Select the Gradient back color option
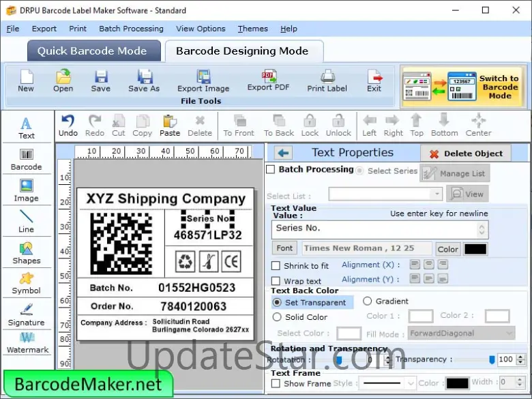Screen dimensions: 532x399 coord(368,301)
